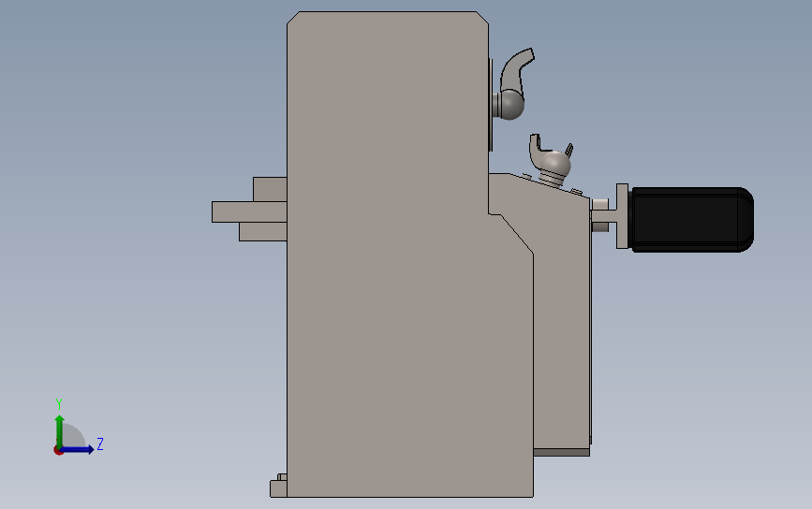The height and width of the screenshot is (509, 812).
Task: Select the angled front cover beside housing
Action: [562, 321]
